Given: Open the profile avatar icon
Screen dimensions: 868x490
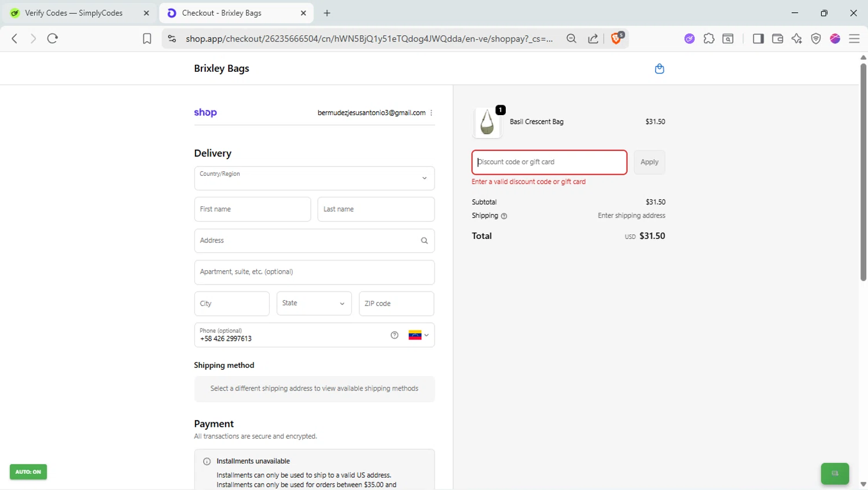Looking at the screenshot, I should pos(835,39).
